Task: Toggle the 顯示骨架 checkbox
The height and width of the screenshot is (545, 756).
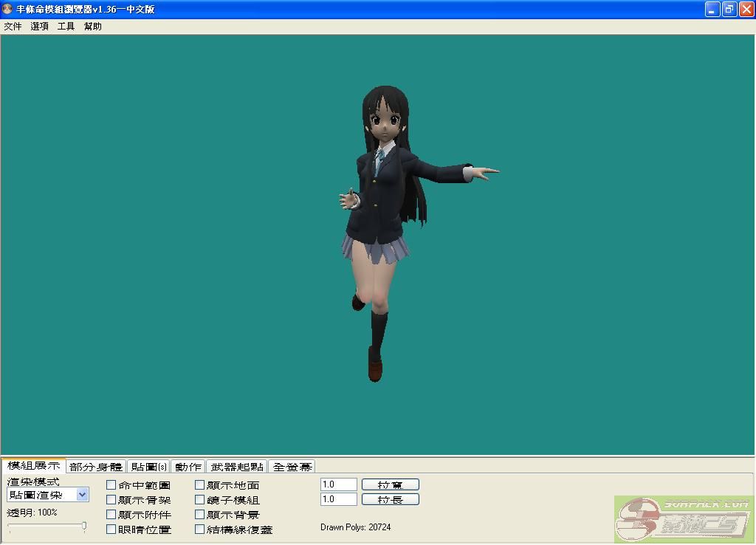Action: pos(111,500)
